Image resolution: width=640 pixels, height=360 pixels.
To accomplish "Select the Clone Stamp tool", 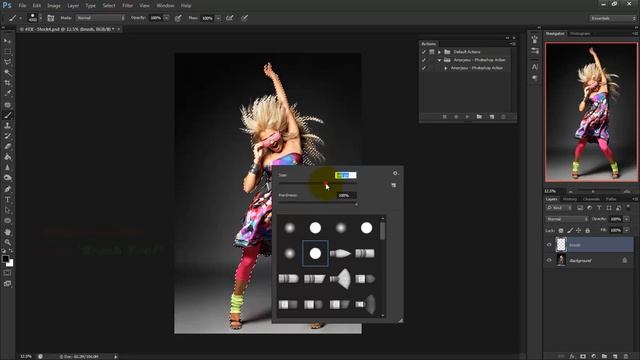I will (7, 126).
